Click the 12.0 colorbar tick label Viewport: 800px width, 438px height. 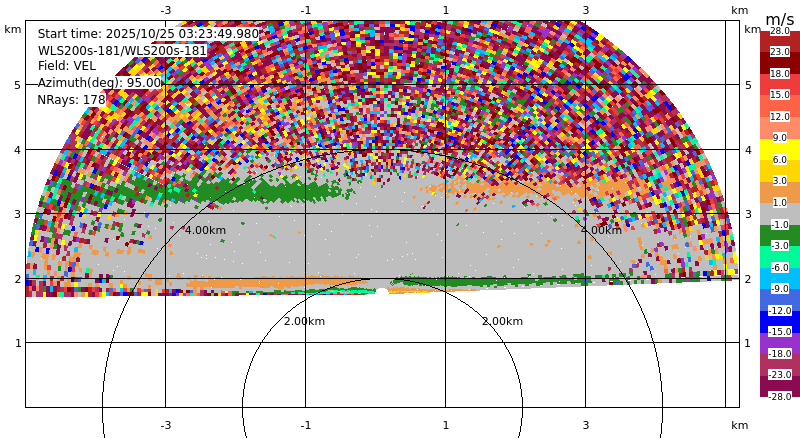[780, 117]
